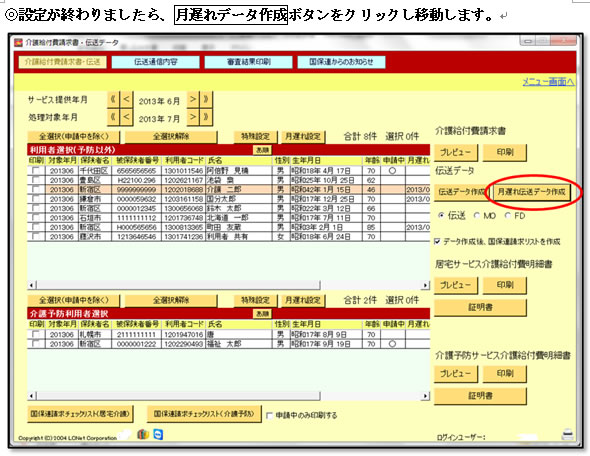The image size is (590, 456).
Task: Advance processing month with double-right arrow
Action: tap(206, 117)
